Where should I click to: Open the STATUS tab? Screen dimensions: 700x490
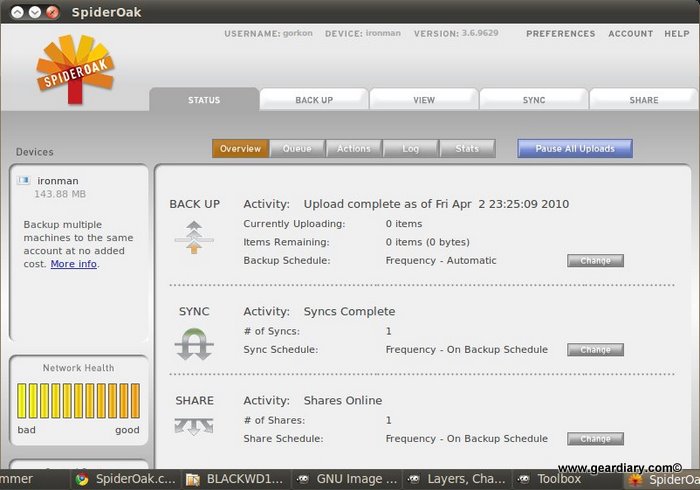click(204, 100)
